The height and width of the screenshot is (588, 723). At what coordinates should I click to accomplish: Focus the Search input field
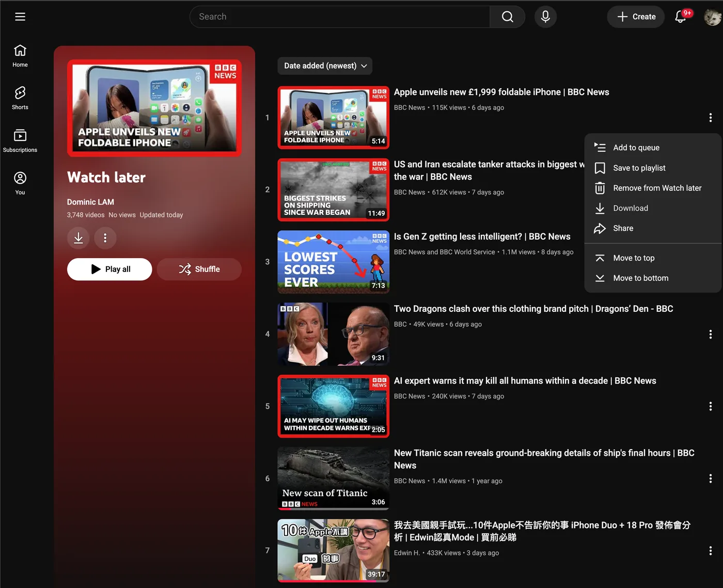pyautogui.click(x=339, y=17)
